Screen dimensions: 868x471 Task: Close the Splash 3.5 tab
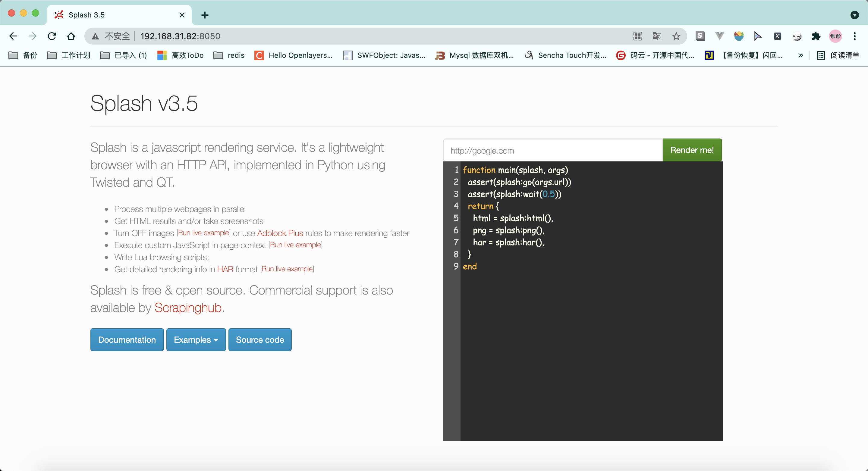point(182,15)
